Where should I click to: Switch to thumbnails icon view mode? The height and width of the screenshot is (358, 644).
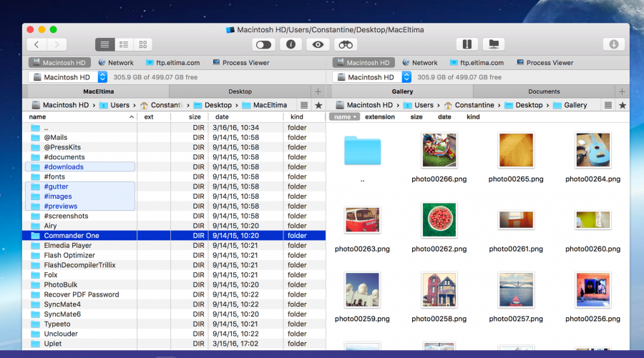pyautogui.click(x=142, y=44)
